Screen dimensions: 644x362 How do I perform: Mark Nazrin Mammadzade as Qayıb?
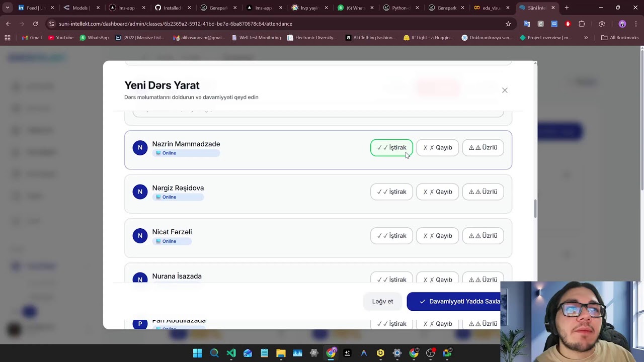438,148
